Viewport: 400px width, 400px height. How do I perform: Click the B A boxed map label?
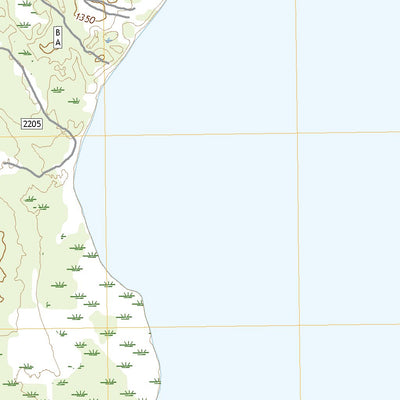58,37
